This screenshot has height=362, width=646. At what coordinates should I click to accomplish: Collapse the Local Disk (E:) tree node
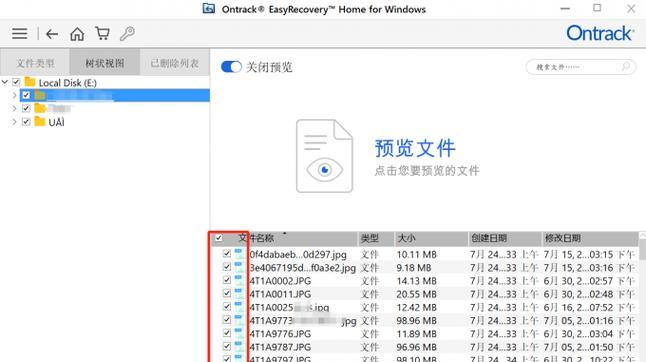click(x=5, y=82)
